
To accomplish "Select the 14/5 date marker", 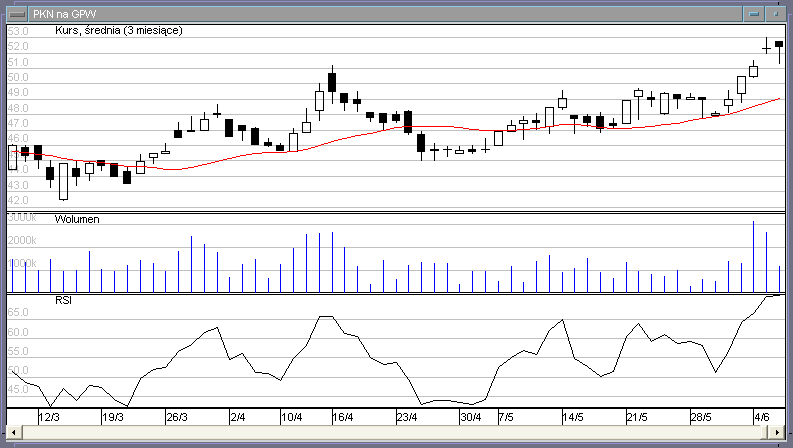I will tap(573, 417).
